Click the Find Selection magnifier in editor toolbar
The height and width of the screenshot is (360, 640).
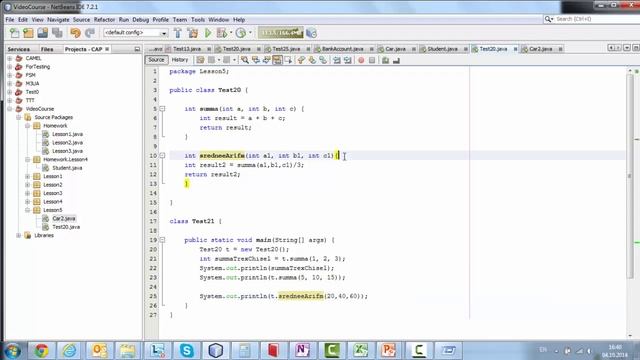click(245, 60)
